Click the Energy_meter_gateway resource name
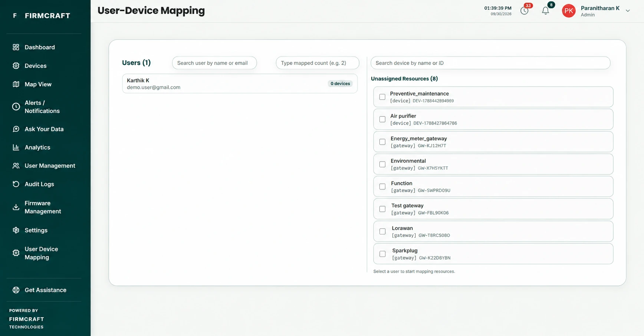Viewport: 644px width, 336px height. [418, 138]
